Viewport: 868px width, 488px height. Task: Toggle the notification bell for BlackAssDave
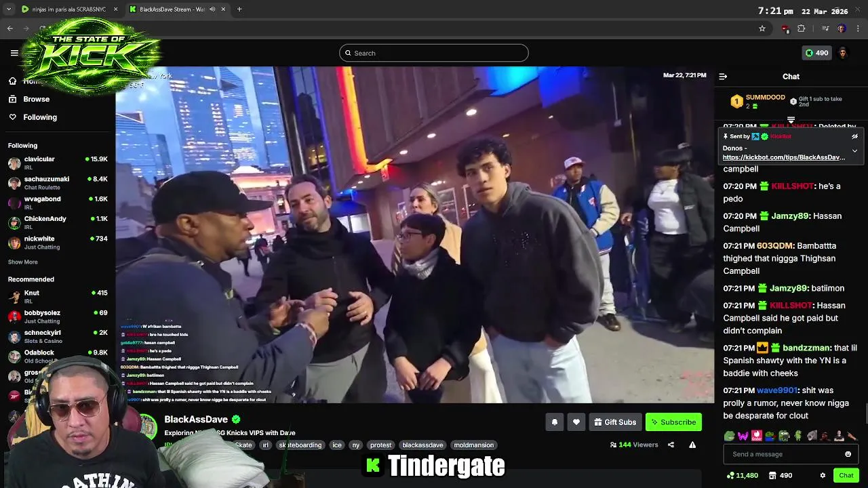point(554,422)
